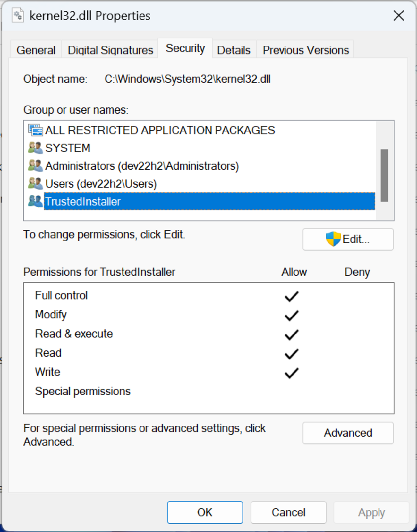The width and height of the screenshot is (417, 532).
Task: Select Administrators (dev22h2\Administrators) entry
Action: [142, 166]
